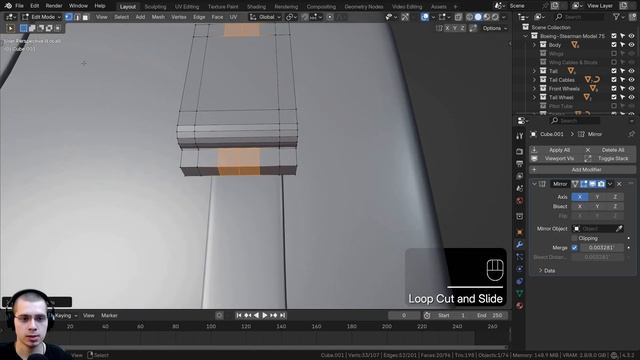Expand the Data subpanel
Screen dimensions: 640x360
pos(540,271)
